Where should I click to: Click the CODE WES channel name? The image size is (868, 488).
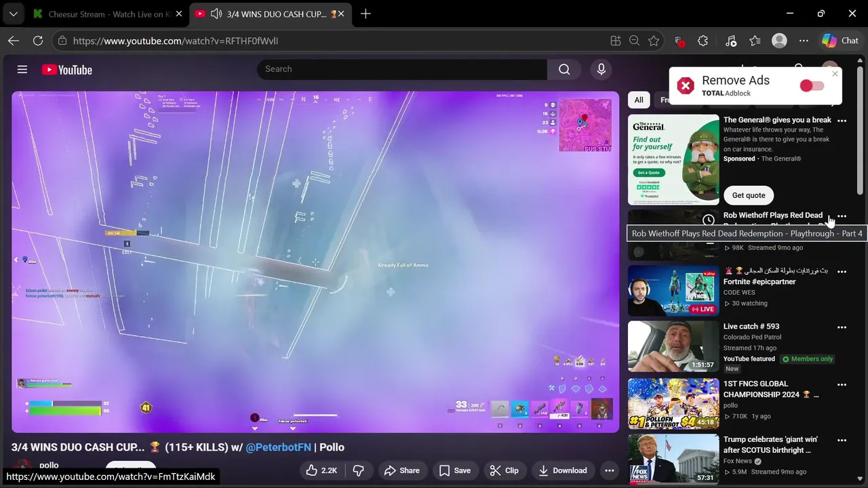[739, 293]
